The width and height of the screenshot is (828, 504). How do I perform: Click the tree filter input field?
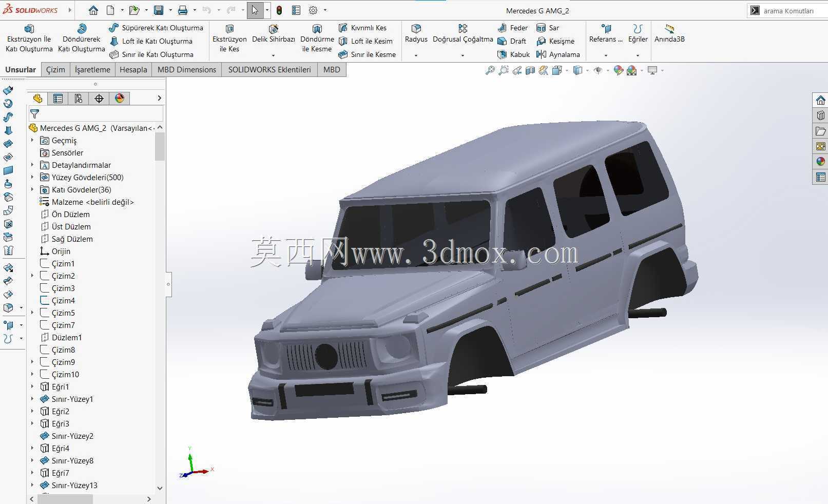tap(96, 113)
